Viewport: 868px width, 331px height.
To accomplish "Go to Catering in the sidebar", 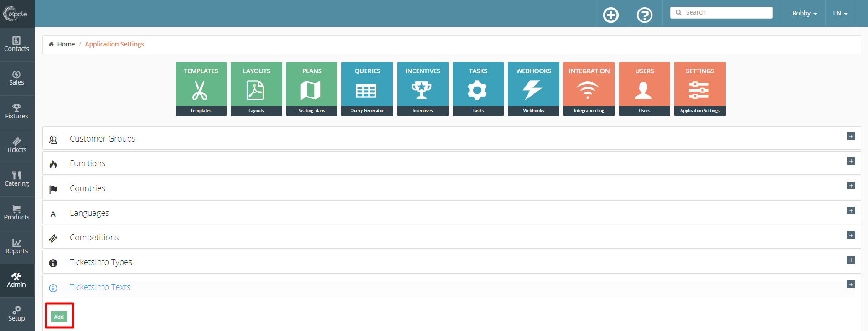I will 17,179.
